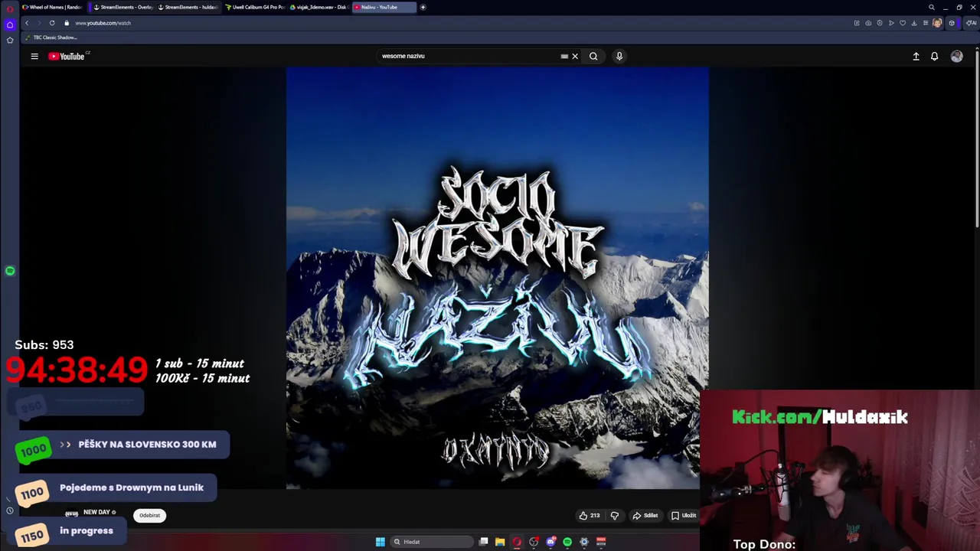This screenshot has width=980, height=551.
Task: Open the snapshot camera icon in the toolbar
Action: [x=868, y=23]
